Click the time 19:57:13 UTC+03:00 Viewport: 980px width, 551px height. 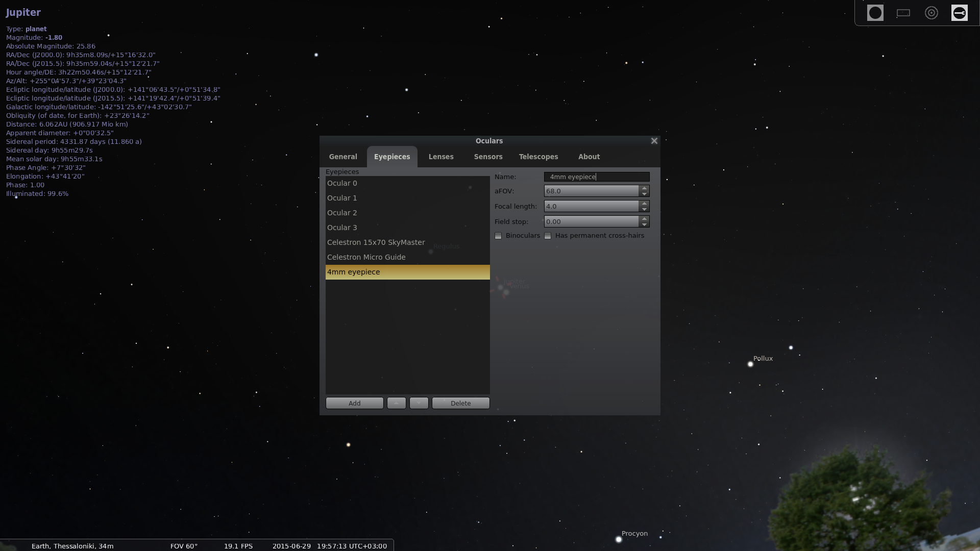pos(352,546)
